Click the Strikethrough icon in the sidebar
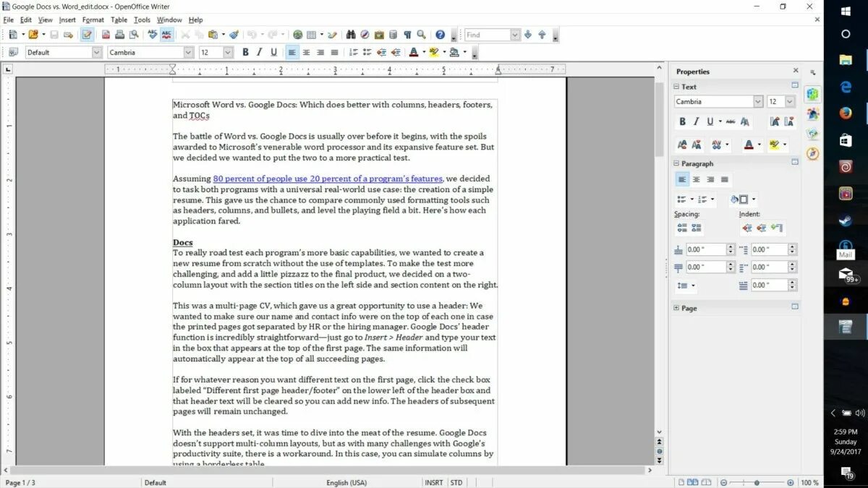 point(731,121)
